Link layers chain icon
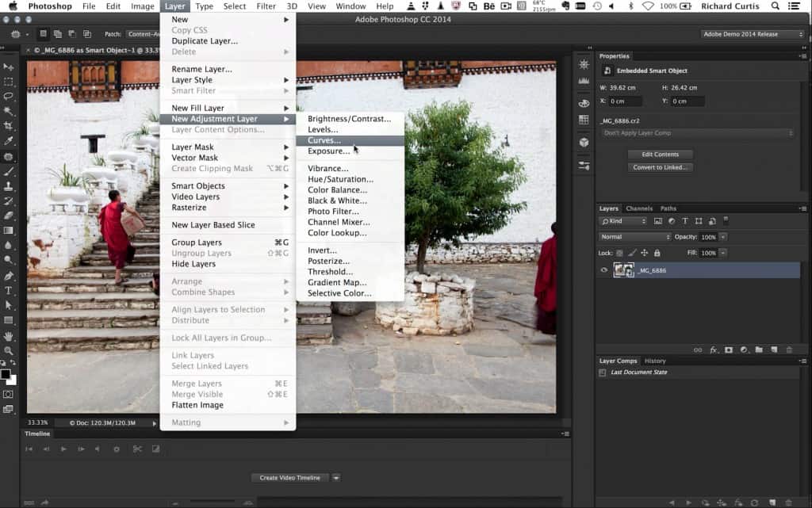 pyautogui.click(x=698, y=350)
